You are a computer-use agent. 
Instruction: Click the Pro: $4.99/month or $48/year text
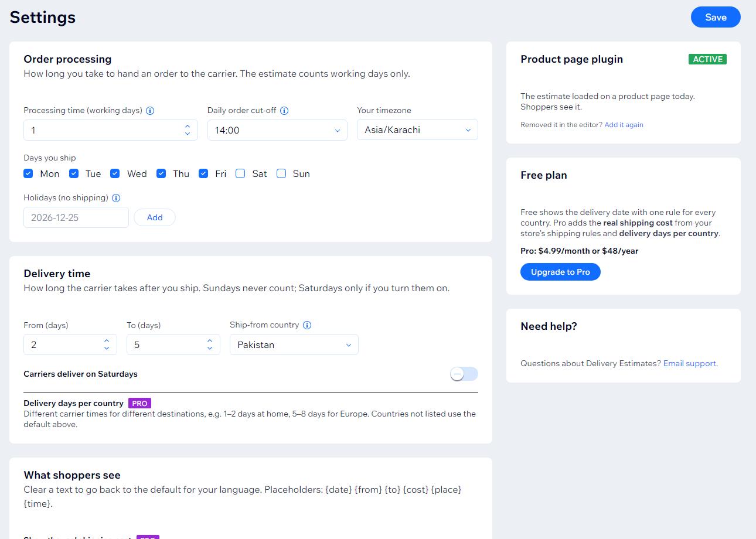(x=579, y=251)
